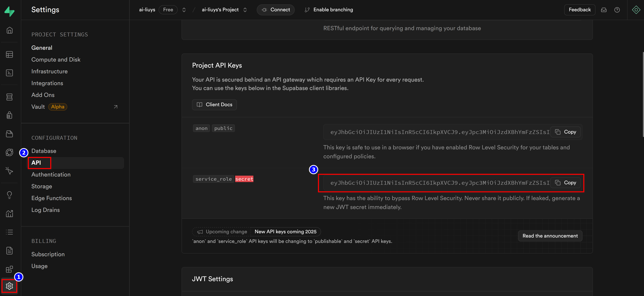
Task: Open the Table Editor icon
Action: click(9, 54)
